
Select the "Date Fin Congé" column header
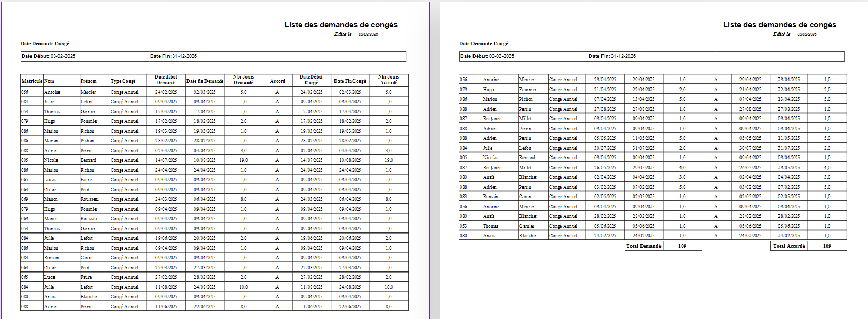click(350, 81)
